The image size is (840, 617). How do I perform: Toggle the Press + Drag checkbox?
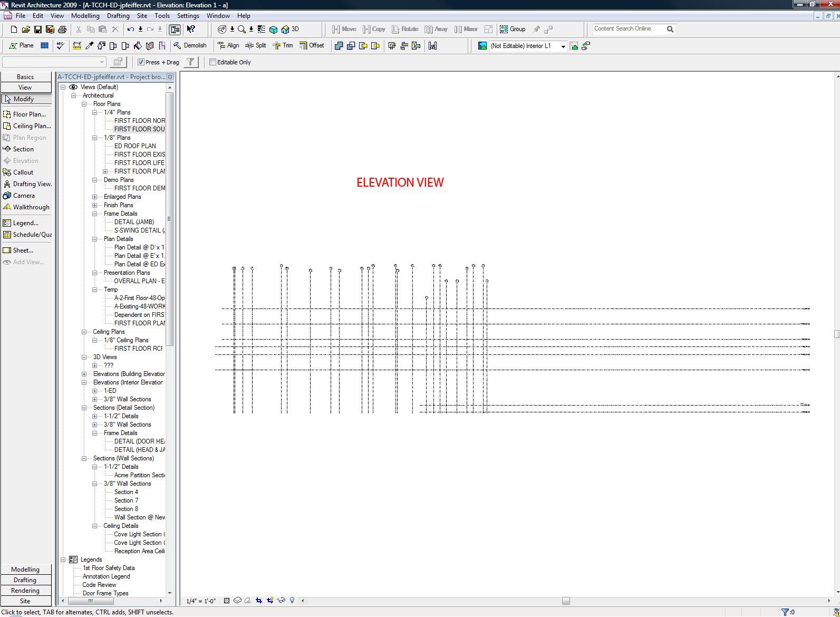pyautogui.click(x=141, y=62)
